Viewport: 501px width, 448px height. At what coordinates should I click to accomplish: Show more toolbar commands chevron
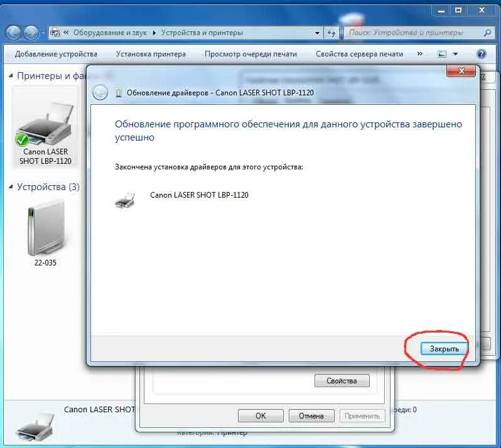[x=420, y=53]
